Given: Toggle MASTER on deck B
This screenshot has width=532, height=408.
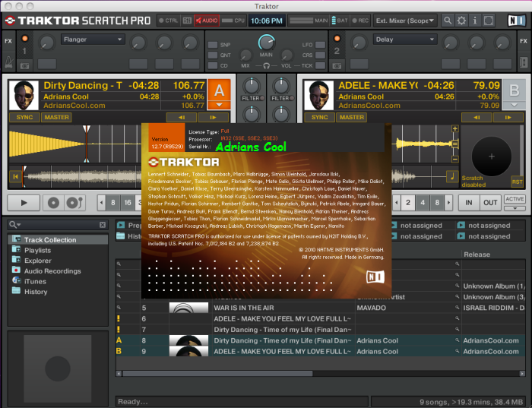Looking at the screenshot, I should tap(351, 117).
